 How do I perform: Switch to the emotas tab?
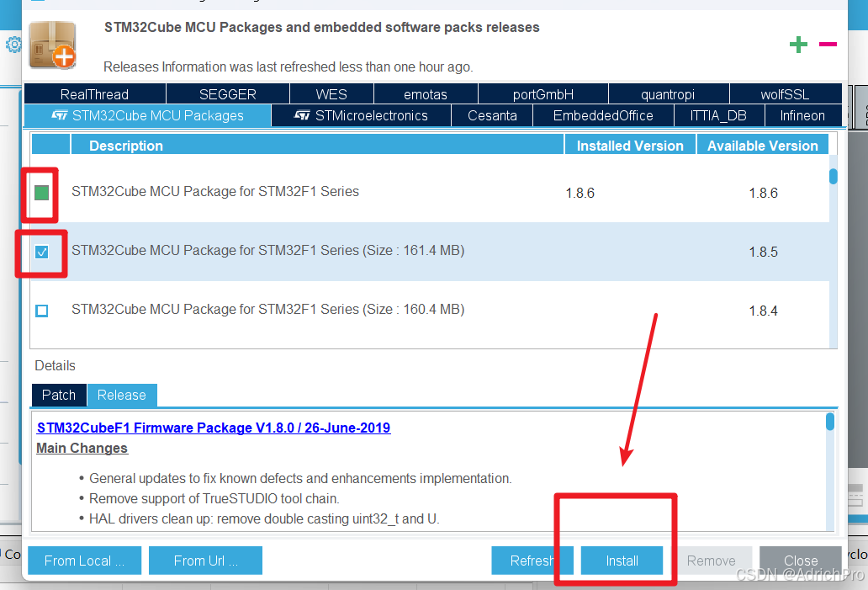tap(425, 94)
